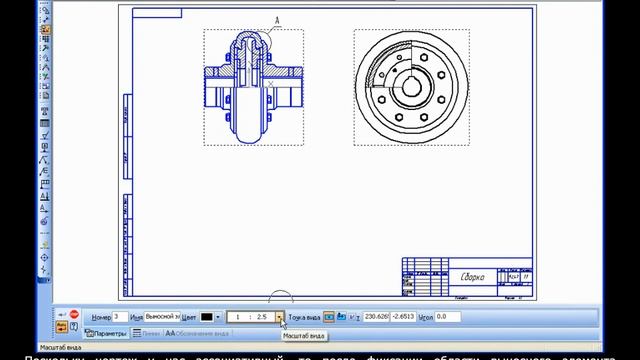Select the Leader line tool
Screen dimensions: 640x360
pyautogui.click(x=45, y=160)
